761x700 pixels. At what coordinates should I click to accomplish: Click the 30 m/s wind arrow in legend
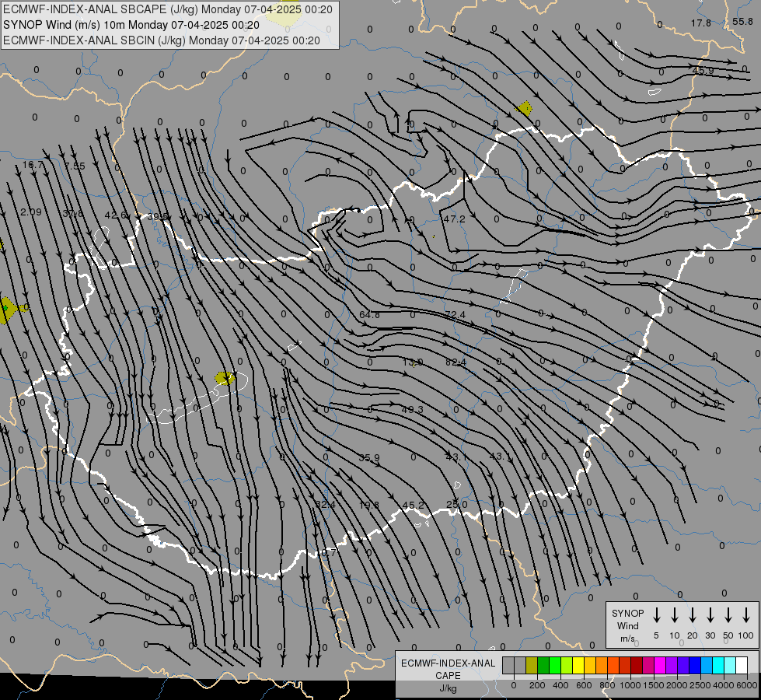coord(710,615)
